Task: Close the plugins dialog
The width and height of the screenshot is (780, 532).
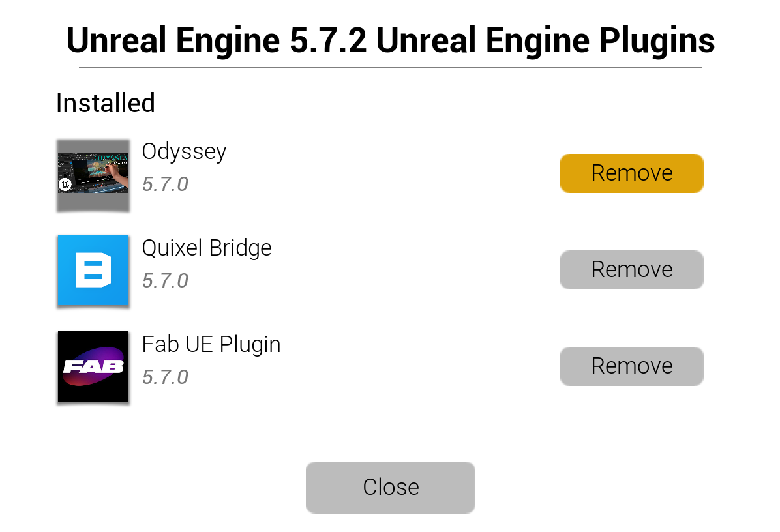Action: tap(390, 488)
